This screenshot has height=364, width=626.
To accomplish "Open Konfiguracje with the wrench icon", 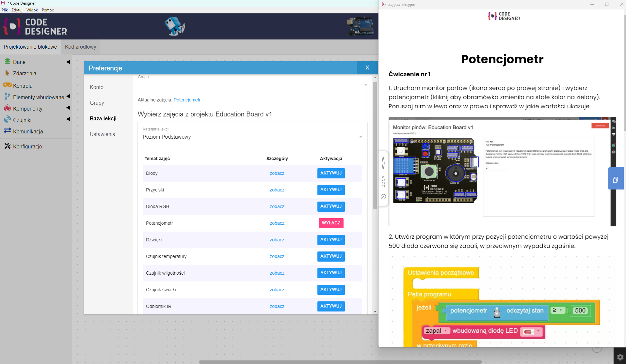I will (7, 146).
